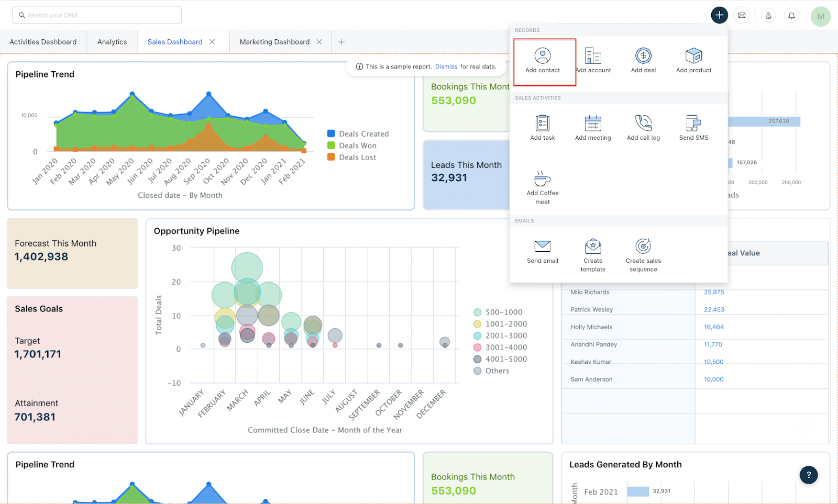Screen dimensions: 838x504
Task: Close the Marketing Dashboard tab
Action: click(319, 42)
